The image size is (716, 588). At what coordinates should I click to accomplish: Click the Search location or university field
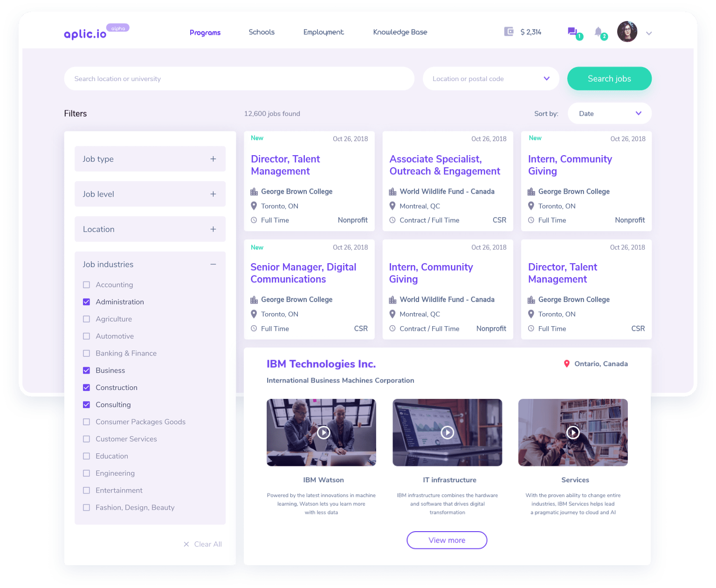[x=239, y=79]
